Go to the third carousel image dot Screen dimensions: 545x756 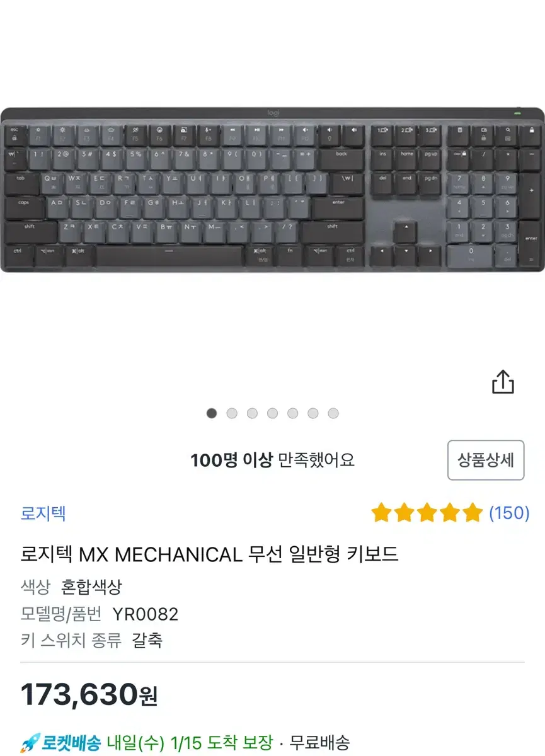[252, 413]
